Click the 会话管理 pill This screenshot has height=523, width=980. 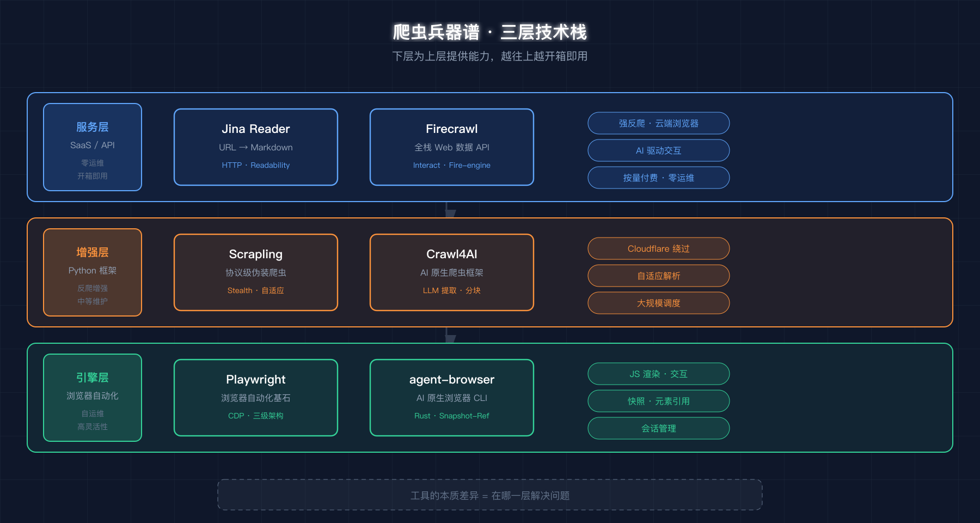(659, 428)
